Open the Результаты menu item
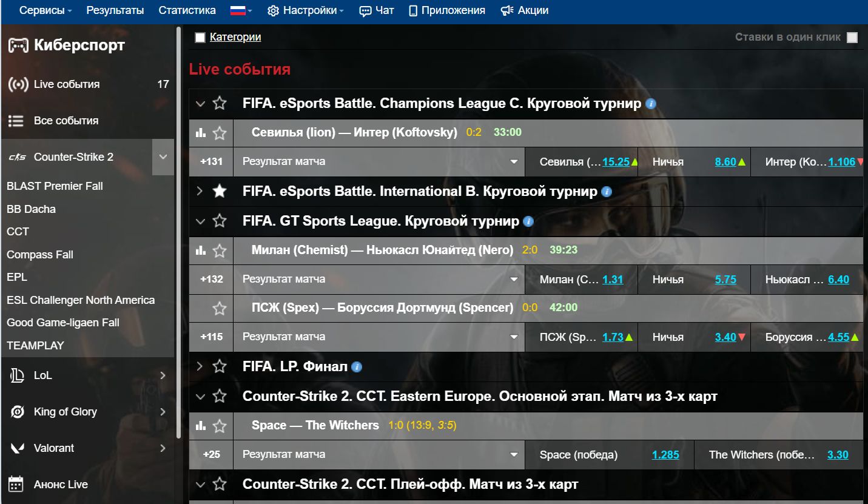The image size is (868, 504). [x=115, y=11]
